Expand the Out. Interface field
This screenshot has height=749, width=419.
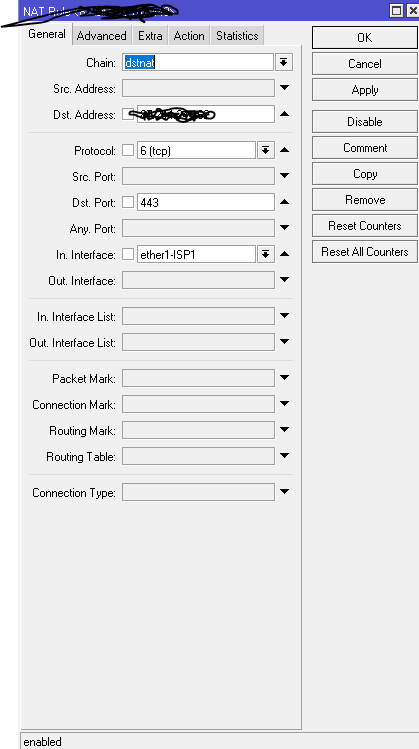tap(284, 280)
